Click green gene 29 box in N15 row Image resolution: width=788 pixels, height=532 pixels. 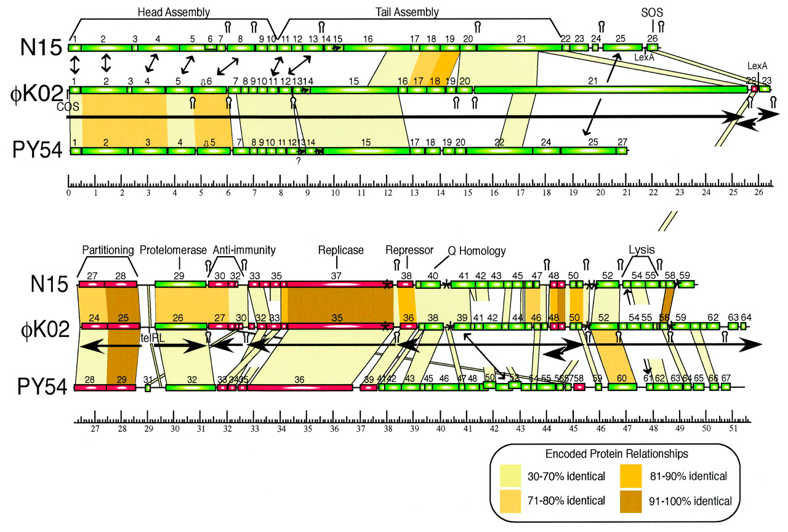click(x=180, y=284)
